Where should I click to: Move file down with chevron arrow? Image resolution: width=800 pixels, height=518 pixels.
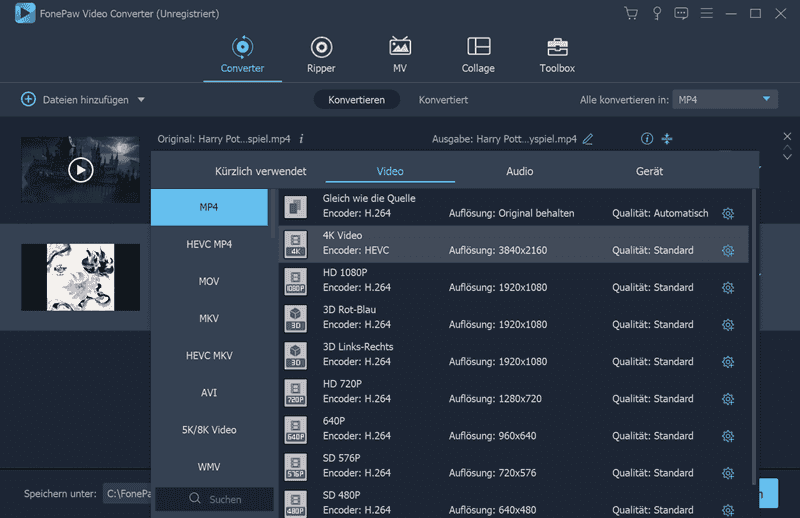click(x=787, y=157)
